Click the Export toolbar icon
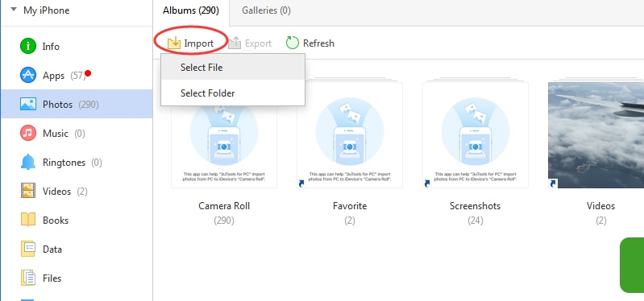The image size is (644, 301). [x=235, y=43]
